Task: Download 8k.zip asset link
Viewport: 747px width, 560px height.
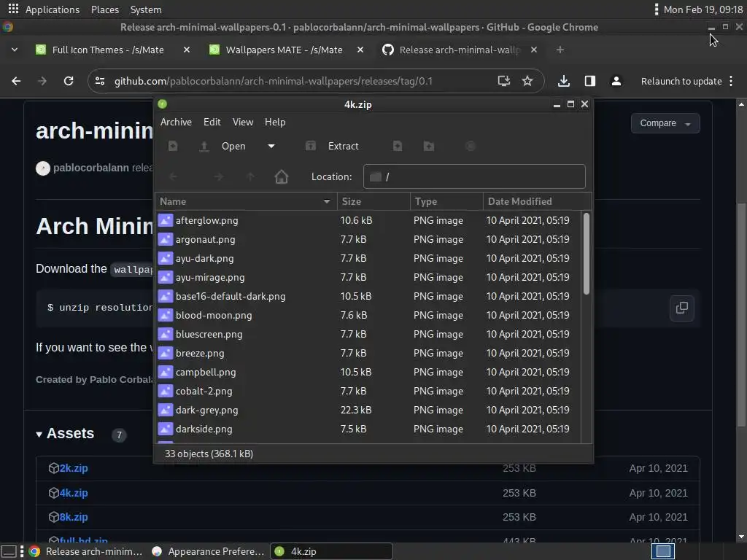Action: (x=74, y=517)
